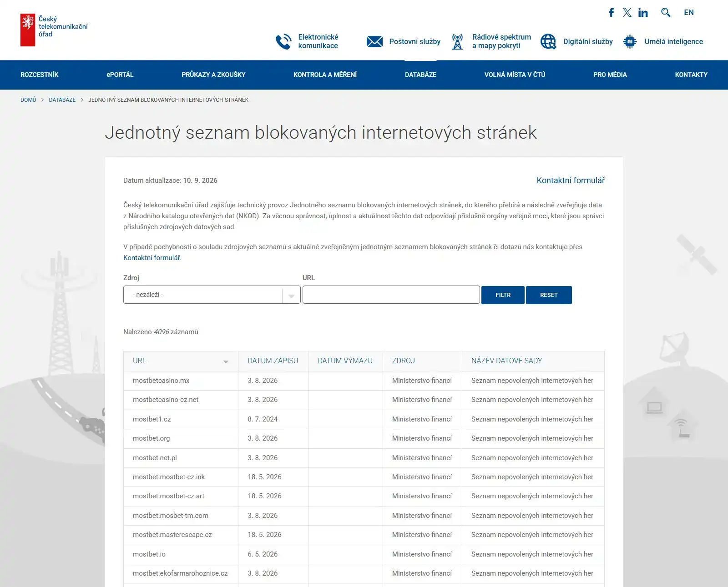728x587 pixels.
Task: Open the PRO MÉDIA menu item
Action: point(610,75)
